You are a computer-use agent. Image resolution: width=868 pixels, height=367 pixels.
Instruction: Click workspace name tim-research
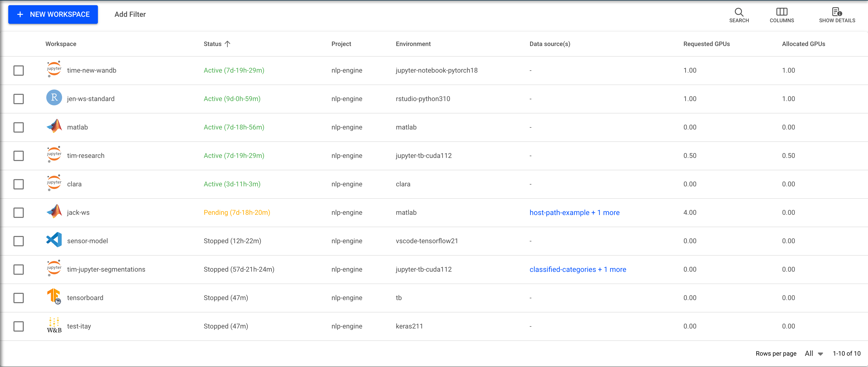click(86, 156)
